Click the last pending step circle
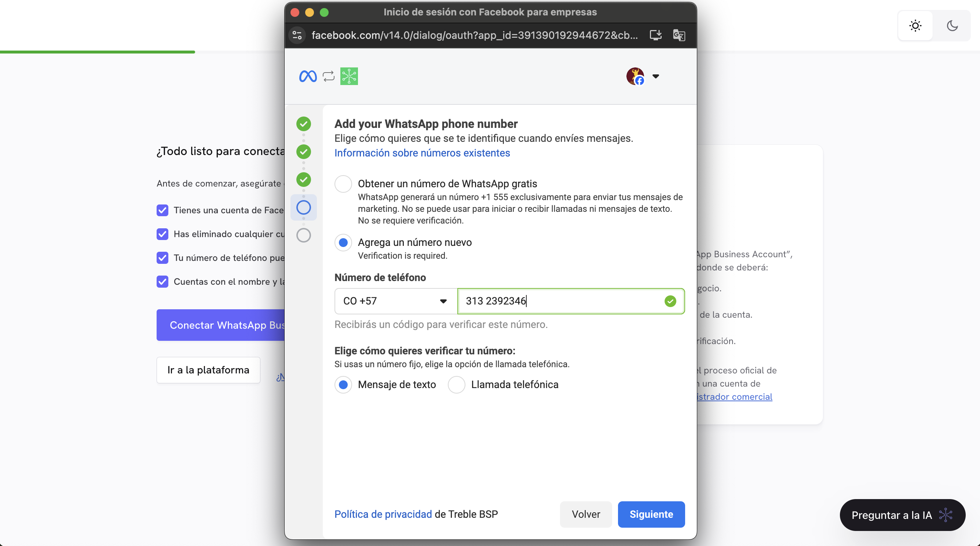980x546 pixels. point(304,235)
